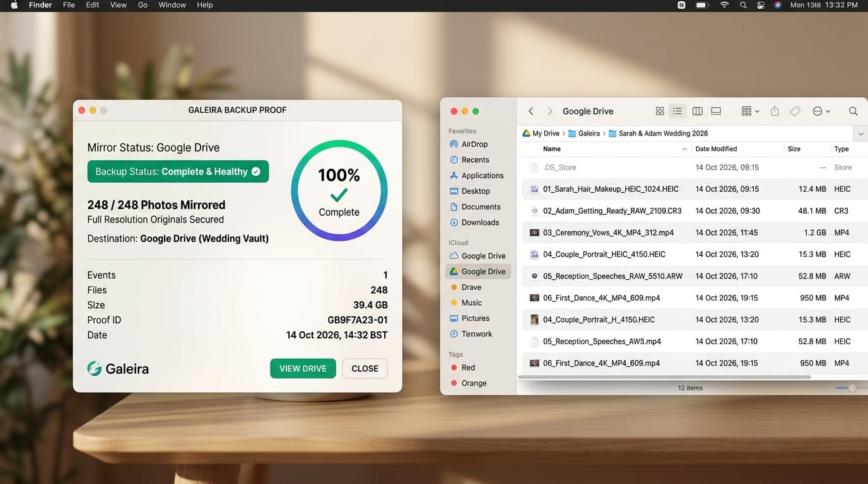Select Downloads in Finder sidebar

[474, 222]
